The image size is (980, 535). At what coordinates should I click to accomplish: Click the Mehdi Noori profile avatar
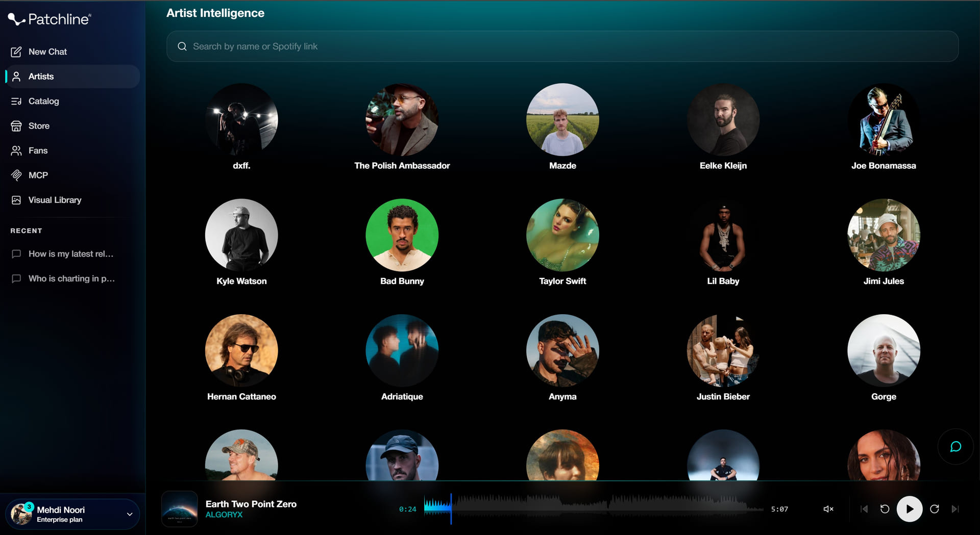click(21, 514)
